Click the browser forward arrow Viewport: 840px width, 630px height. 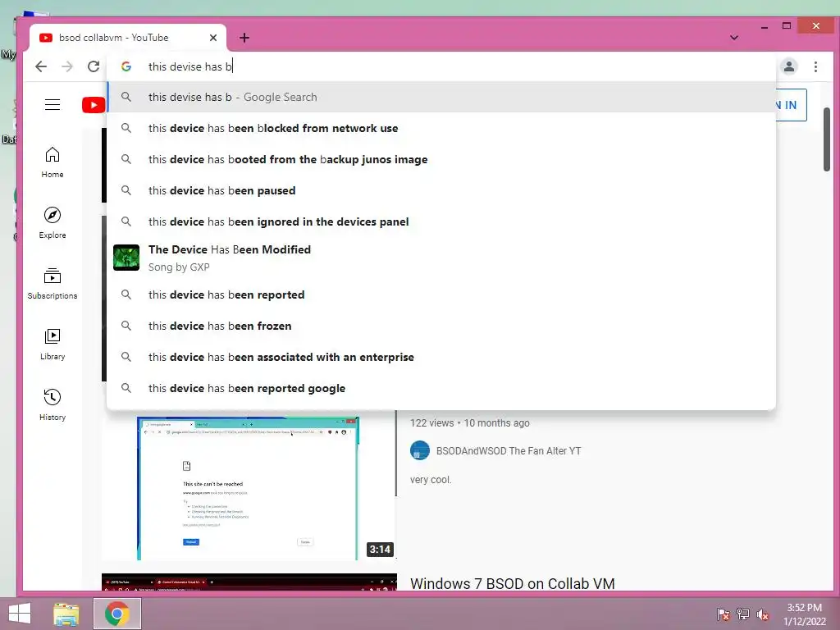tap(67, 66)
